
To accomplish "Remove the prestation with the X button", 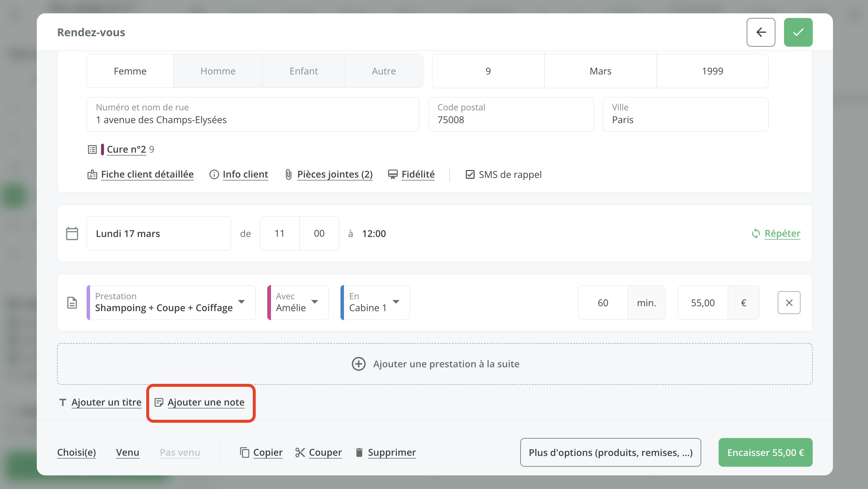I will tap(789, 302).
